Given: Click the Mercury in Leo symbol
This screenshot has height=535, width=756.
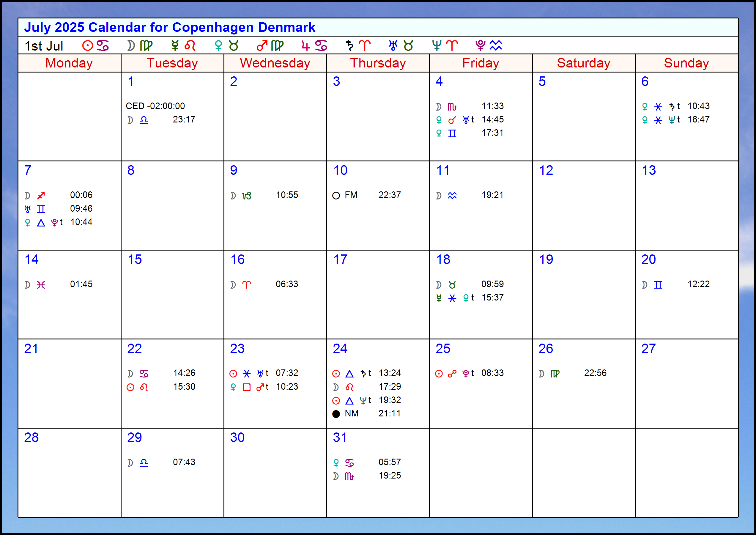Looking at the screenshot, I should click(x=183, y=45).
